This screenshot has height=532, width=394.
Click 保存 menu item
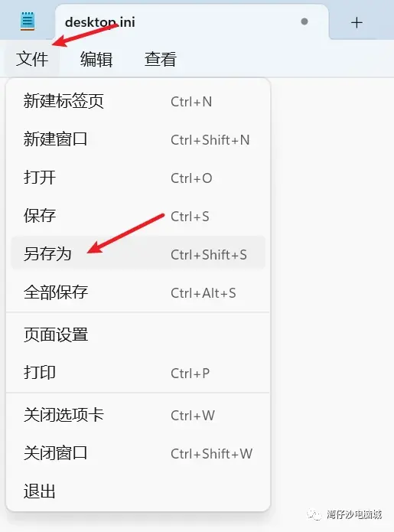(138, 216)
